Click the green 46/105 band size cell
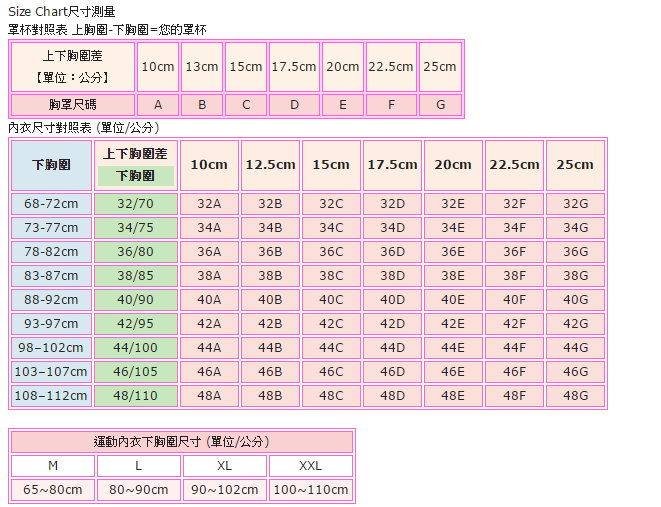The height and width of the screenshot is (507, 661). 136,371
